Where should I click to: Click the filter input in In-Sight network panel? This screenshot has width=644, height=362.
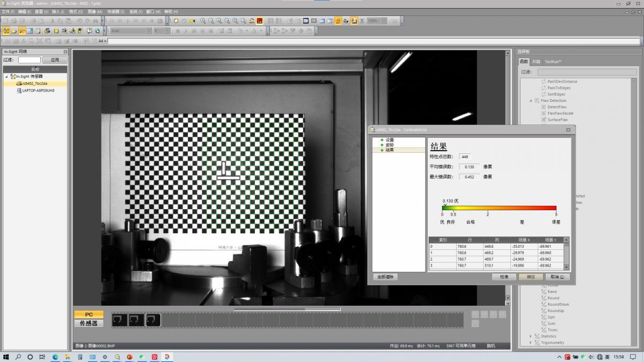point(30,60)
